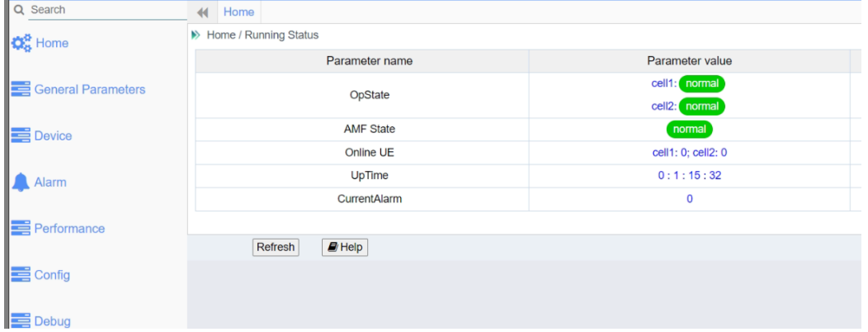Screen dimensions: 868x332
Task: Click the book icon on the Help button
Action: (x=333, y=247)
